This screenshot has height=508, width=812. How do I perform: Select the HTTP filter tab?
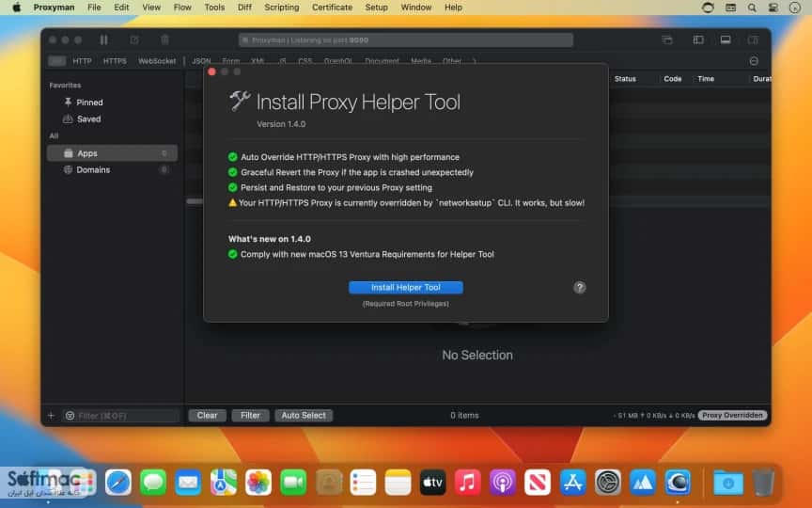point(82,61)
